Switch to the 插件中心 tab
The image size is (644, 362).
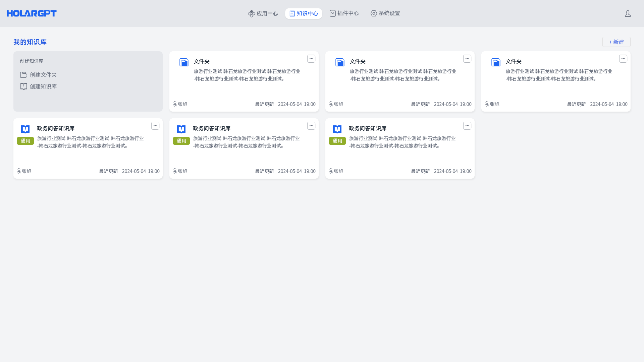click(344, 13)
